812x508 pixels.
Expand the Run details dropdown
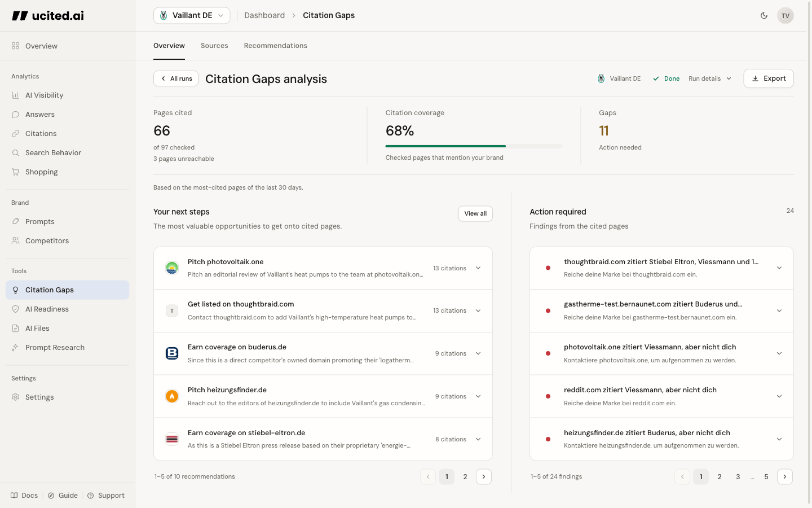[x=710, y=78]
